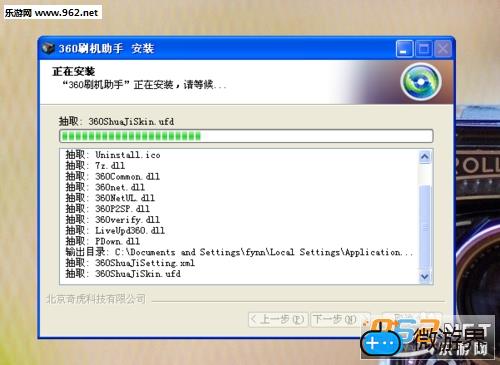Click the 请等候 installing message text

pyautogui.click(x=144, y=85)
